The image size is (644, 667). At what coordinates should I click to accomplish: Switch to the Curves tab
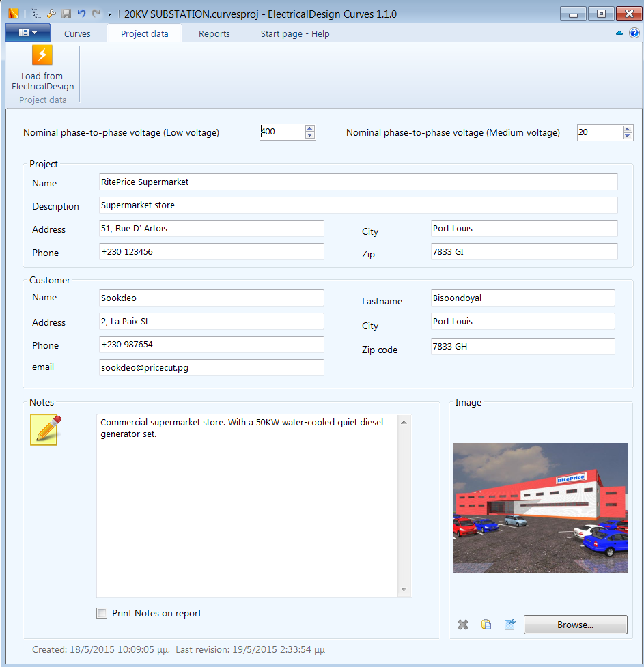point(77,33)
